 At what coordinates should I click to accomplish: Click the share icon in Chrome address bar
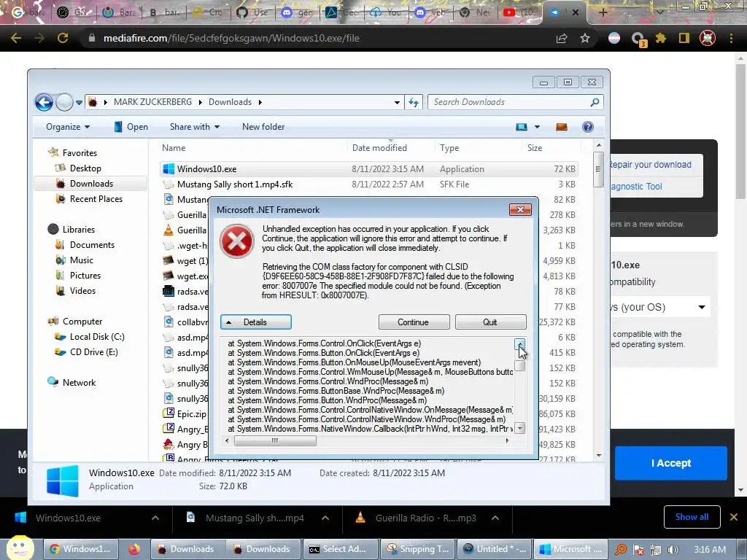[562, 38]
